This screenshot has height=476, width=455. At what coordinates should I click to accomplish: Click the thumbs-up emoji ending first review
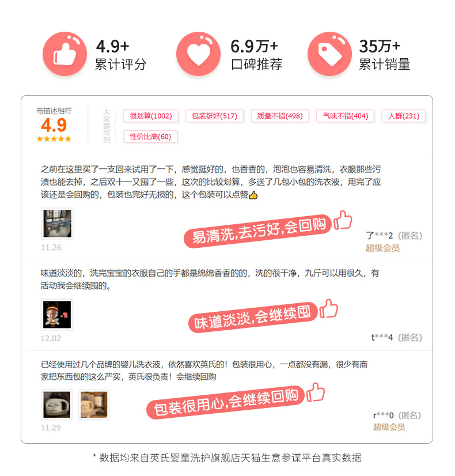(253, 195)
